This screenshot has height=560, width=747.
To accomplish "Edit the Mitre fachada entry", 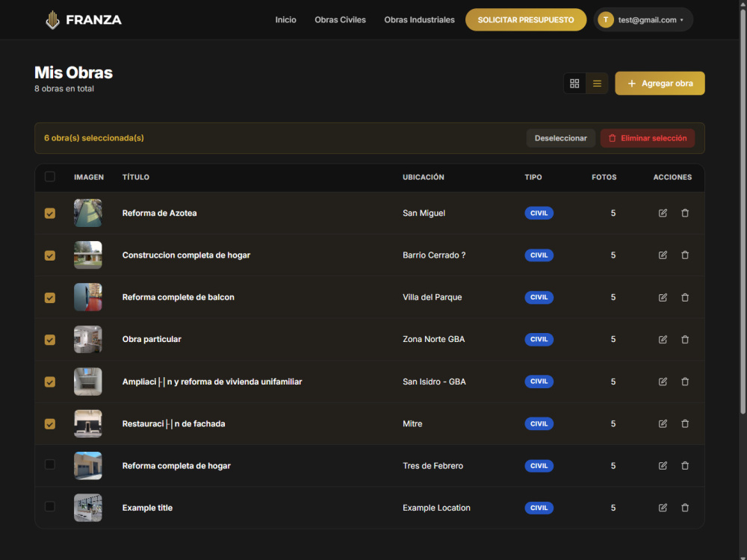I will [663, 424].
